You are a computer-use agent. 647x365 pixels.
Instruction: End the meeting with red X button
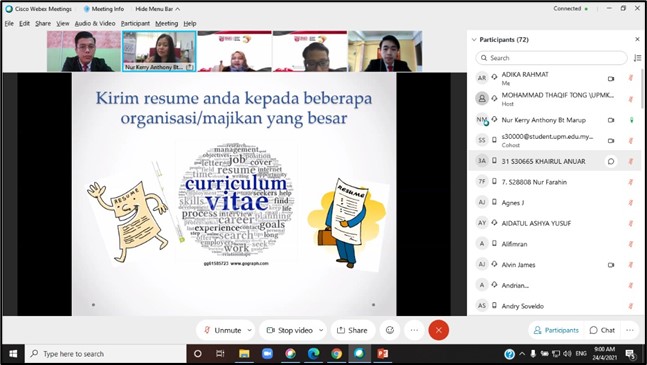pos(438,330)
